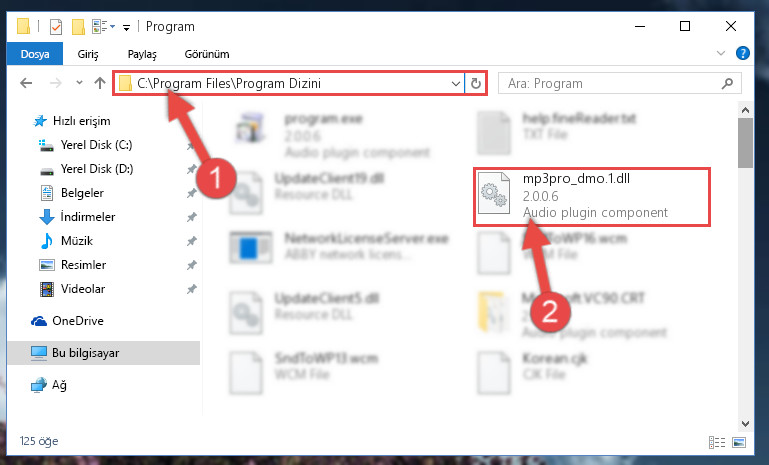
Task: Click the search magnifier icon
Action: click(x=727, y=84)
